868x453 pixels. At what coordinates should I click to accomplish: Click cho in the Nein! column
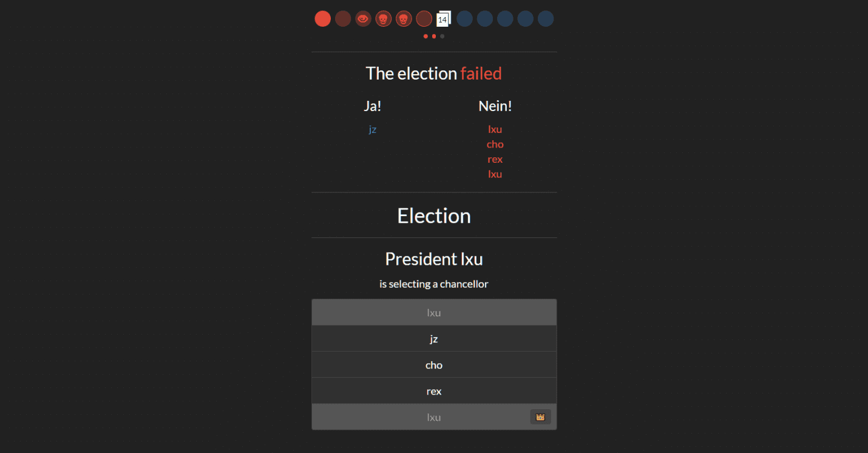tap(495, 144)
